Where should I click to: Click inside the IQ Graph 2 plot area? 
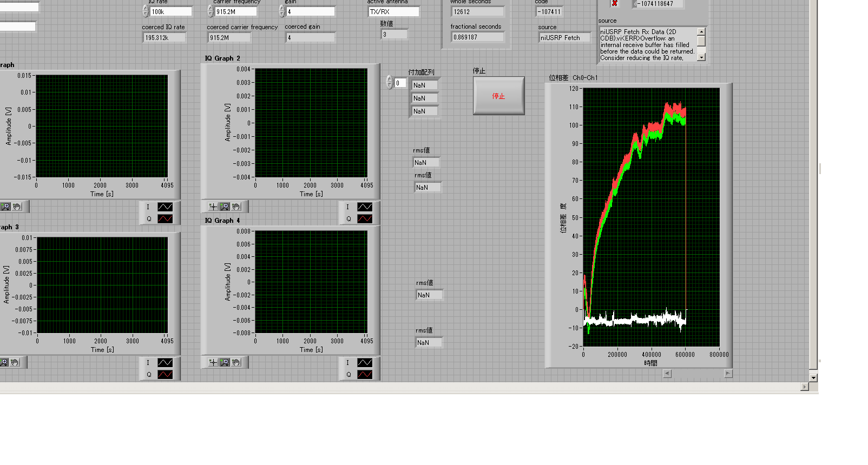[311, 123]
